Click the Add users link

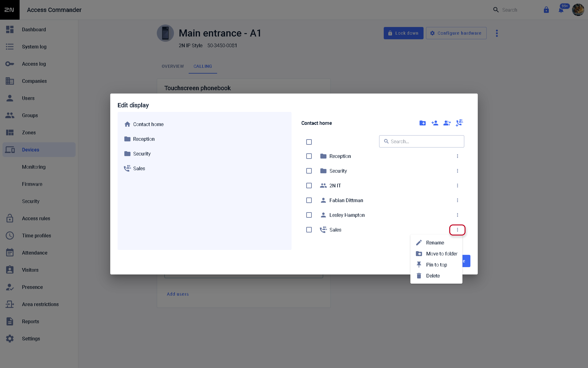coord(178,294)
